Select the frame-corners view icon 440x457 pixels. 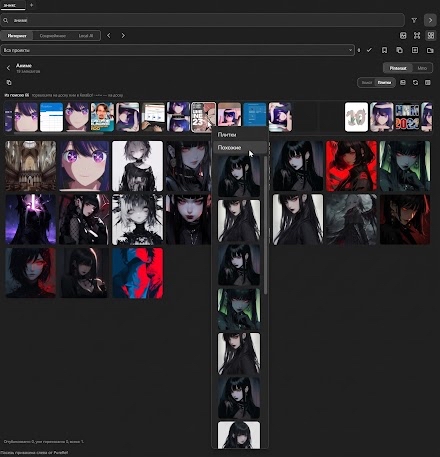[x=417, y=35]
